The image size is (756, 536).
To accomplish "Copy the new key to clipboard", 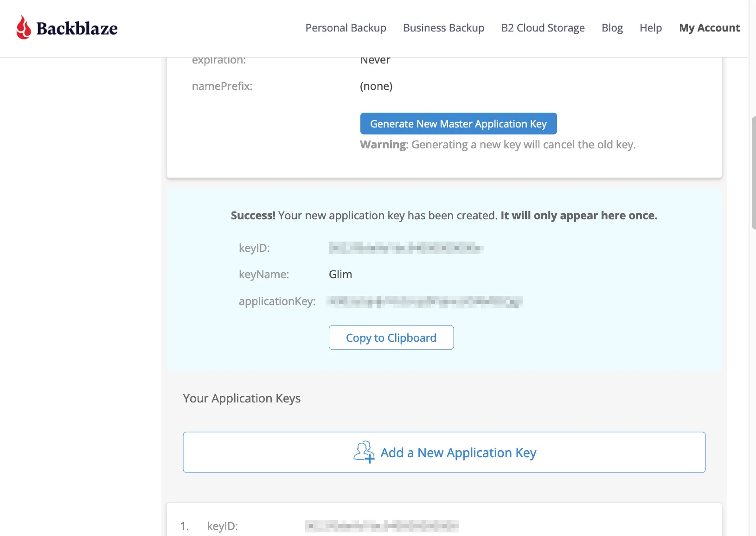I will click(391, 338).
